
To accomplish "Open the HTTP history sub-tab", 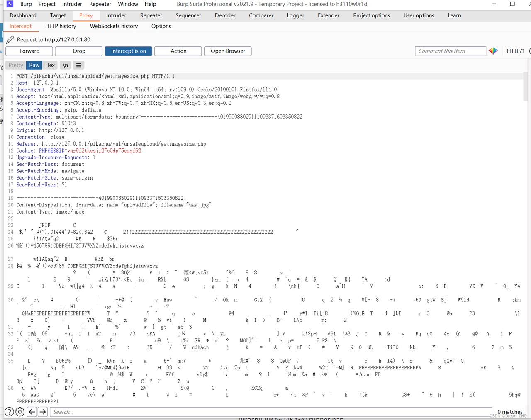I will click(x=61, y=26).
